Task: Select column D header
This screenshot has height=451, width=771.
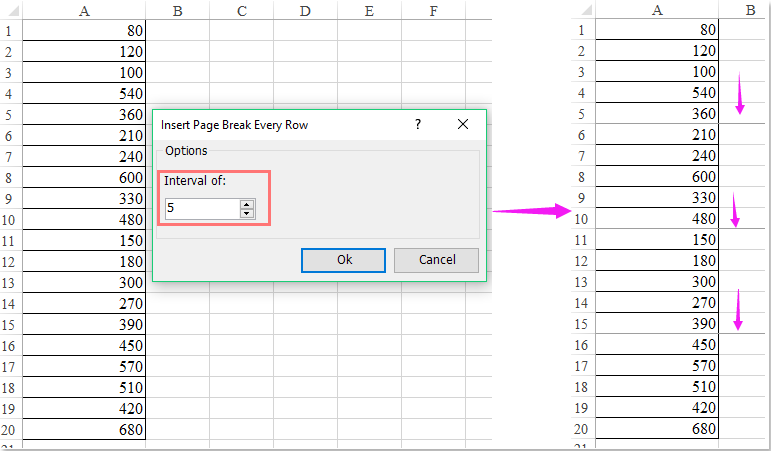Action: (x=305, y=11)
